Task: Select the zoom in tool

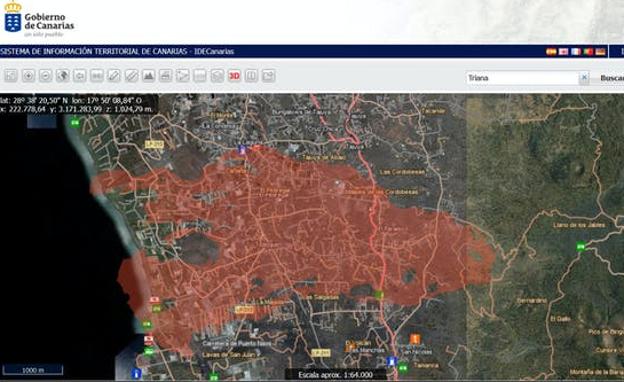Action: [x=28, y=76]
